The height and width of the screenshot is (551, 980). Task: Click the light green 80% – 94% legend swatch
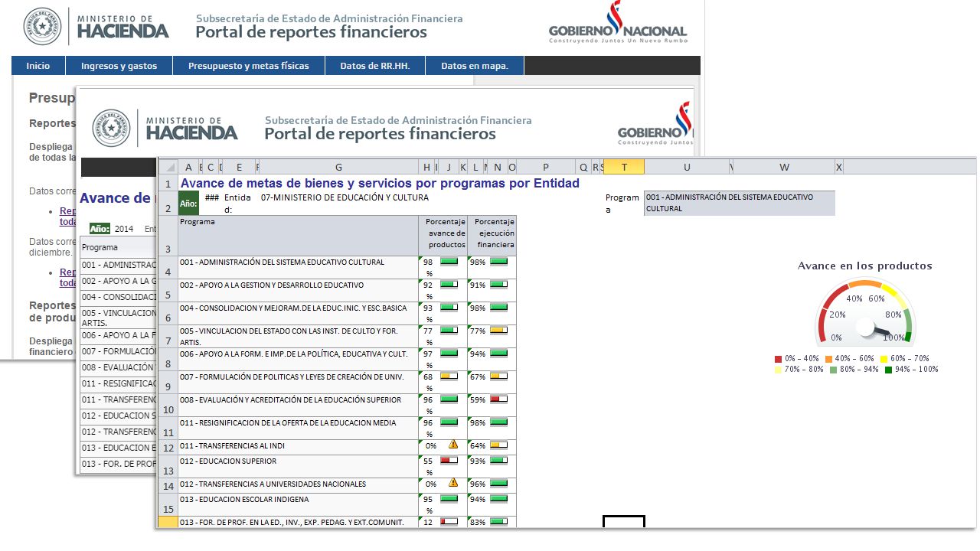834,369
